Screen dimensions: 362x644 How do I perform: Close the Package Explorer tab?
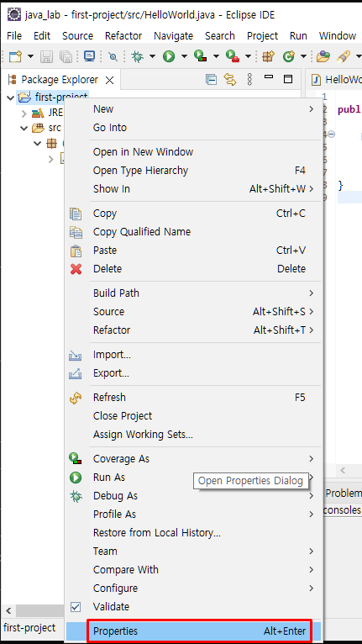pos(109,80)
